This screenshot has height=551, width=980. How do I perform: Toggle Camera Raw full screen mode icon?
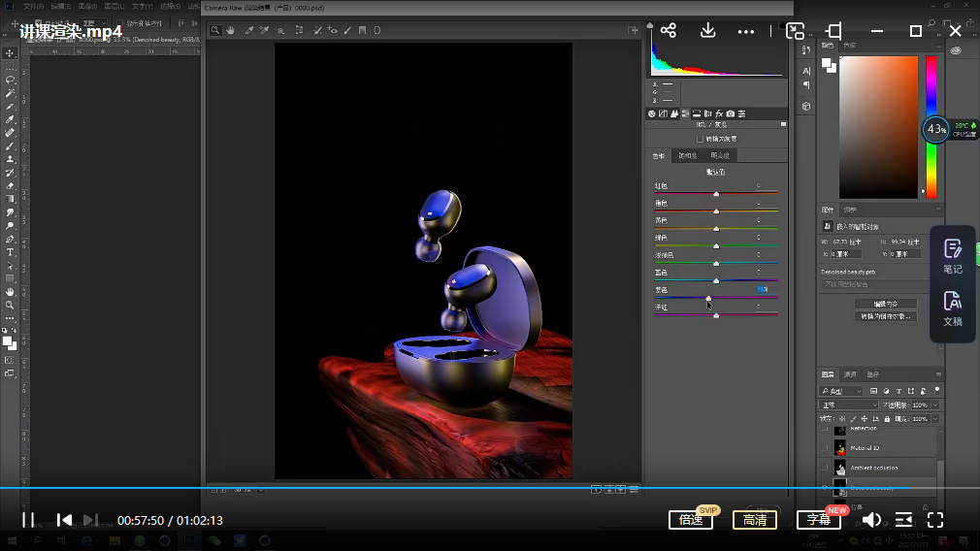point(633,30)
